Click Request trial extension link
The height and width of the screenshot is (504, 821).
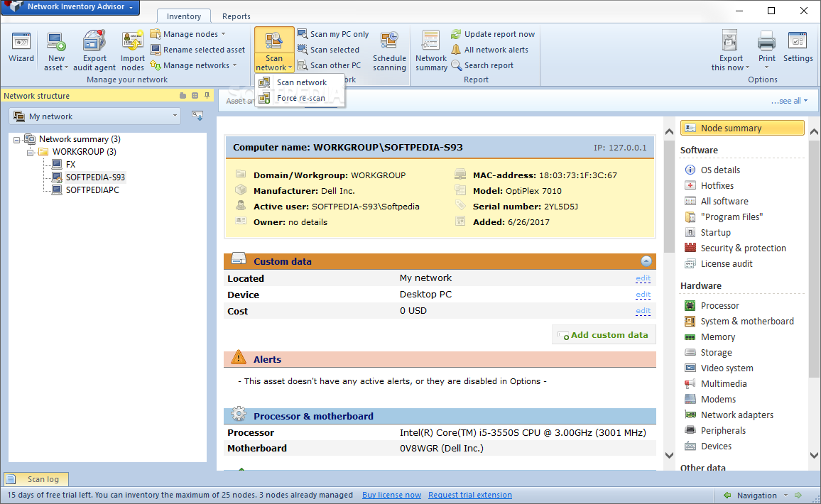click(x=470, y=495)
